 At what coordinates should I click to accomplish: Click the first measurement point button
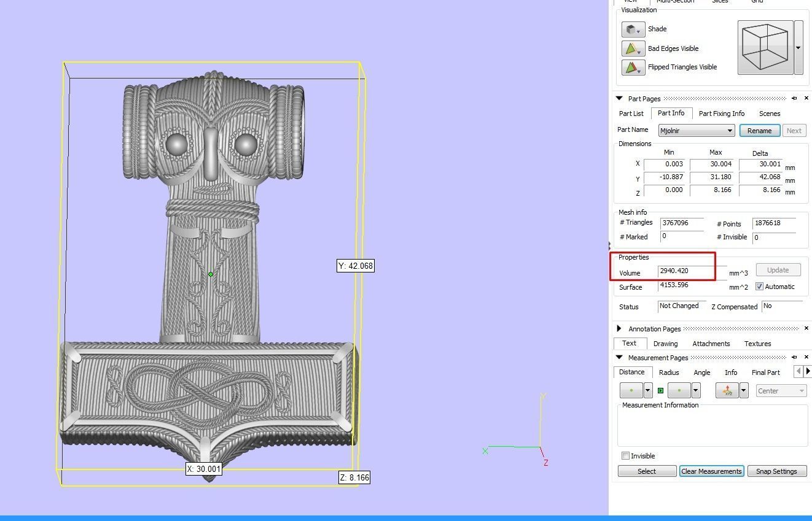point(631,390)
